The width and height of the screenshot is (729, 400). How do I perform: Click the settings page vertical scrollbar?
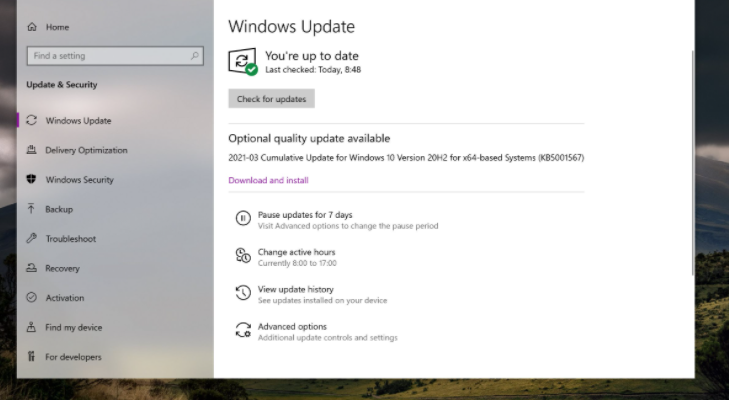pos(693,163)
